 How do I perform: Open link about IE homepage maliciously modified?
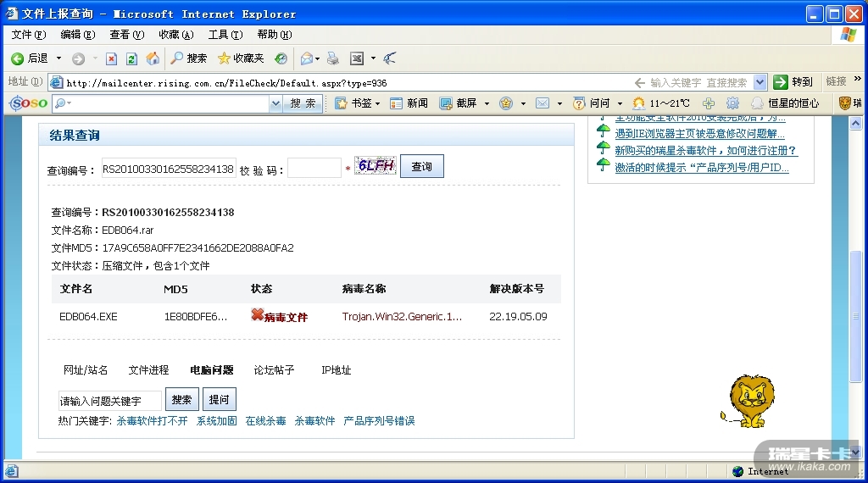tap(699, 133)
